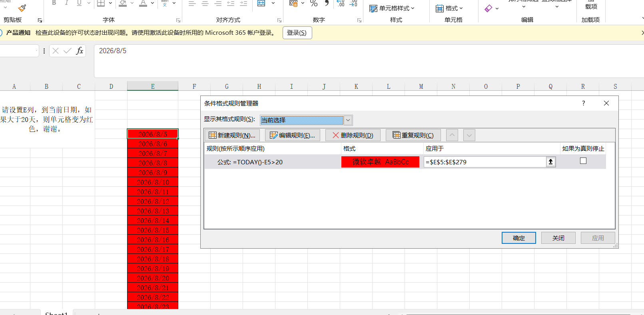Image resolution: width=644 pixels, height=315 pixels.
Task: Apply percent style number format
Action: click(314, 3)
